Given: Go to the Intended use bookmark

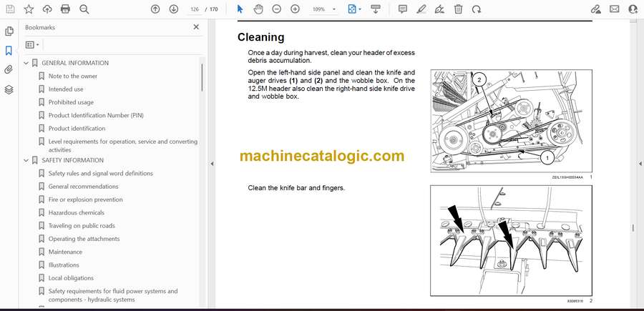Looking at the screenshot, I should coord(66,89).
